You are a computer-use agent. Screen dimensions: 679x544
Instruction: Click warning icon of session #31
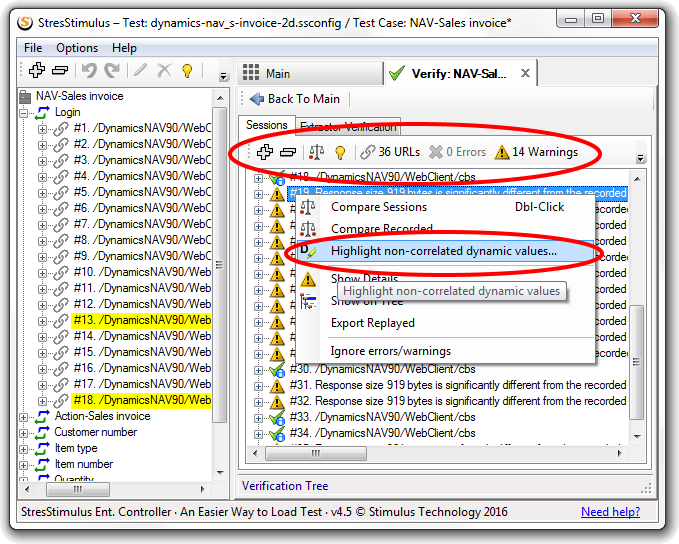(277, 386)
